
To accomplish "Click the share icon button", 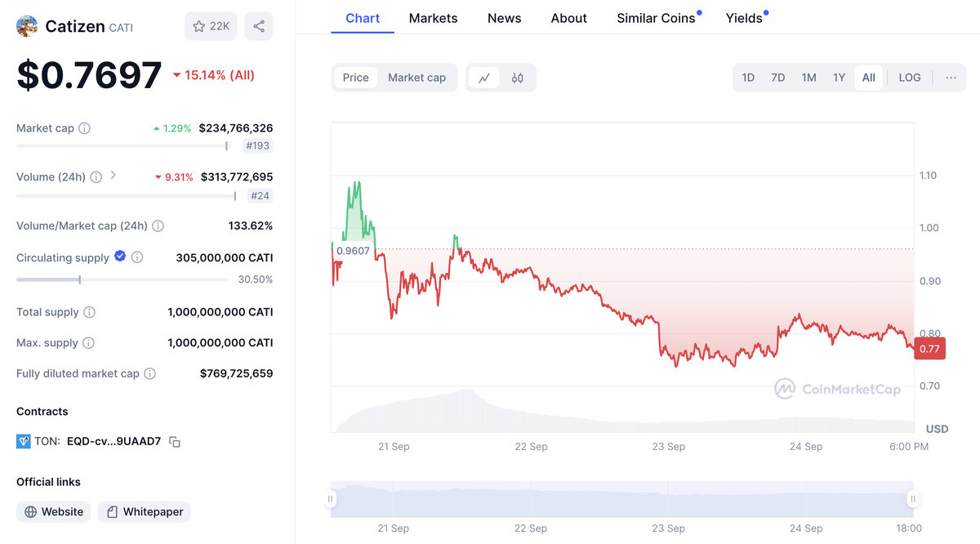I will tap(259, 26).
